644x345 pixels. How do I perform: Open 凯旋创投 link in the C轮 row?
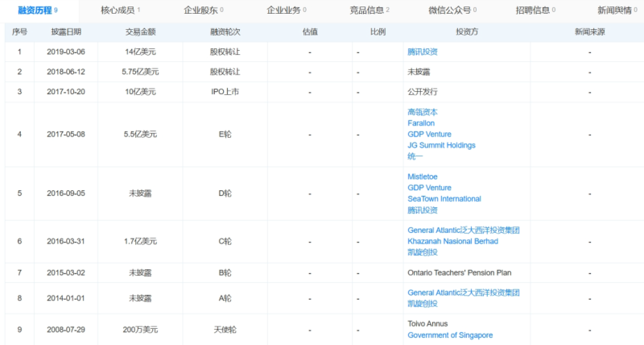[x=423, y=252]
